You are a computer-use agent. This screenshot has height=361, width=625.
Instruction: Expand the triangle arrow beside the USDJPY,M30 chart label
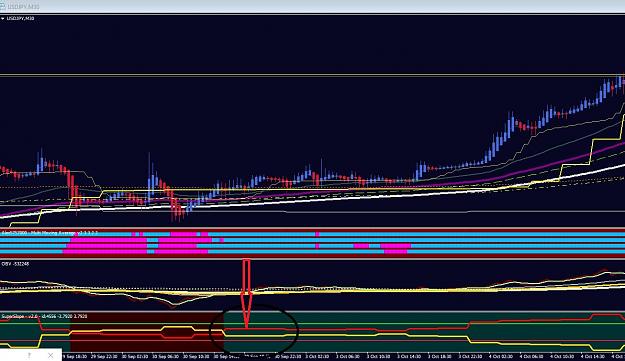pyautogui.click(x=2, y=18)
